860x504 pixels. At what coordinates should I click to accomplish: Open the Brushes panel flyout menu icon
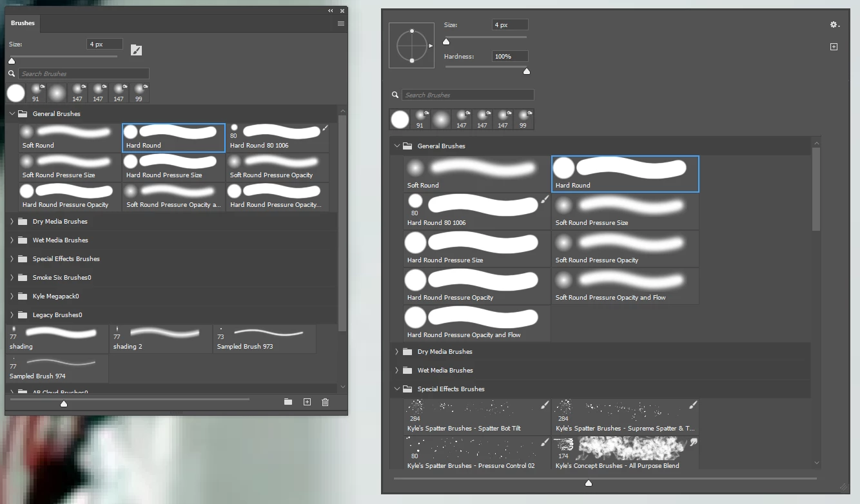point(341,23)
